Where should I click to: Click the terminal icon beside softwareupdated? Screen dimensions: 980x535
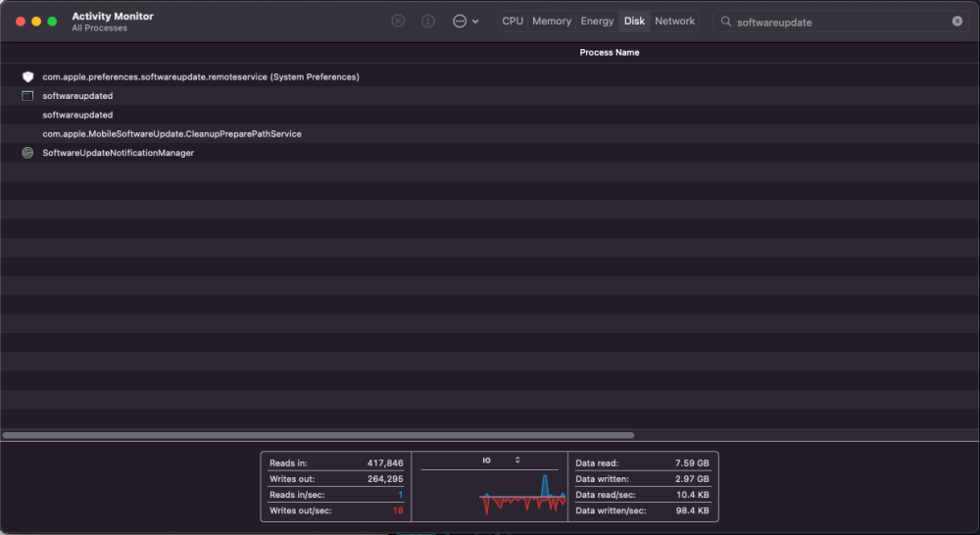27,96
